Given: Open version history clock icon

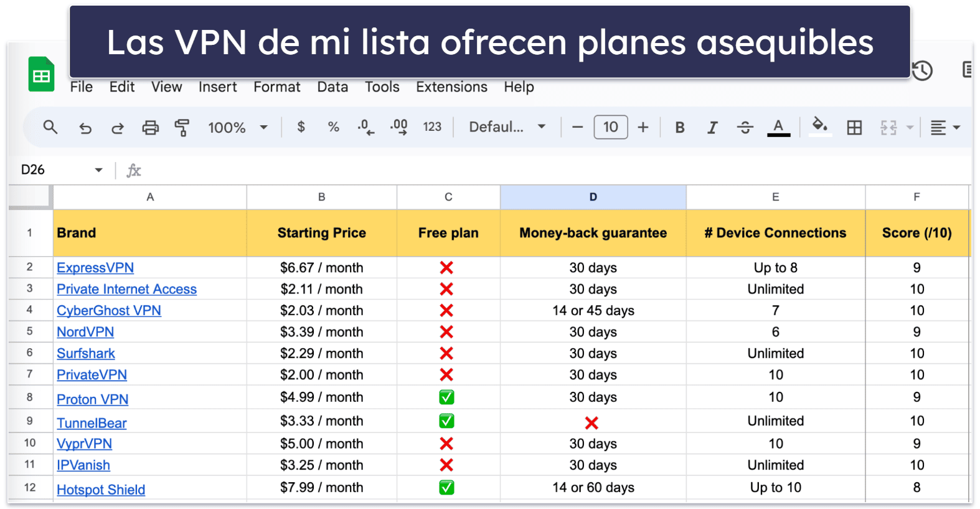Looking at the screenshot, I should coord(922,70).
